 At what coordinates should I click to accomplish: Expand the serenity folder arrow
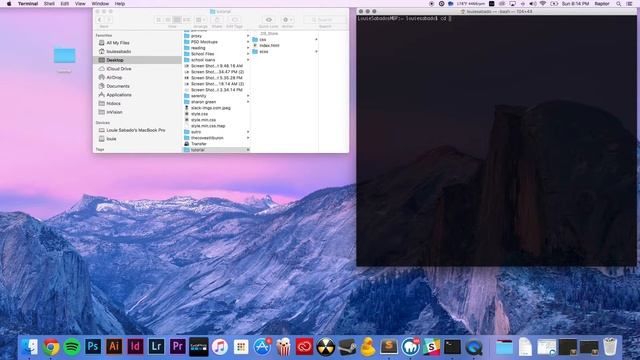[x=248, y=96]
